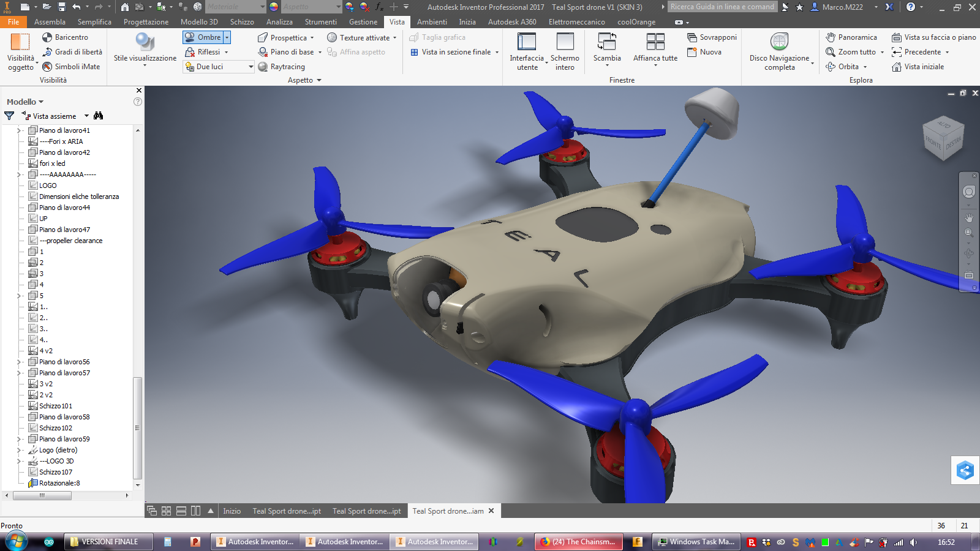The image size is (980, 551).
Task: Expand the Piano di lavoro41 tree node
Action: 19,130
